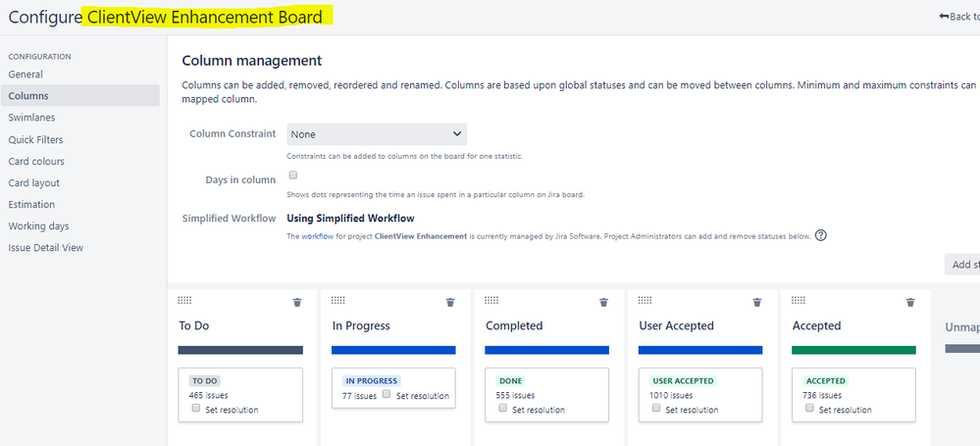980x446 pixels.
Task: Delete the To Do column via trash icon
Action: pos(297,302)
